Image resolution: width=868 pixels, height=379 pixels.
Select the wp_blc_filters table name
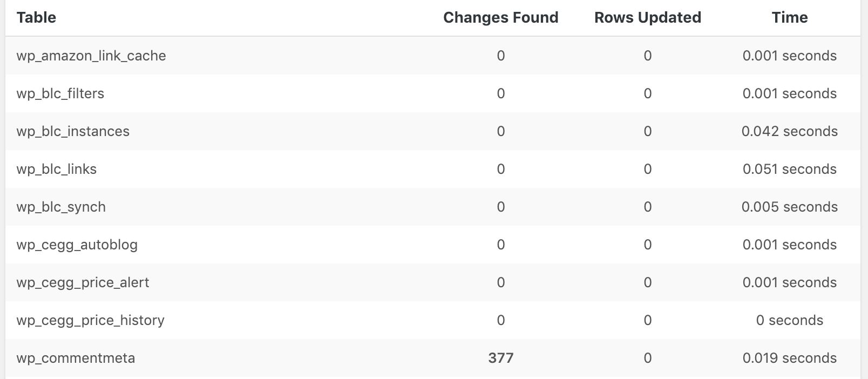tap(60, 93)
